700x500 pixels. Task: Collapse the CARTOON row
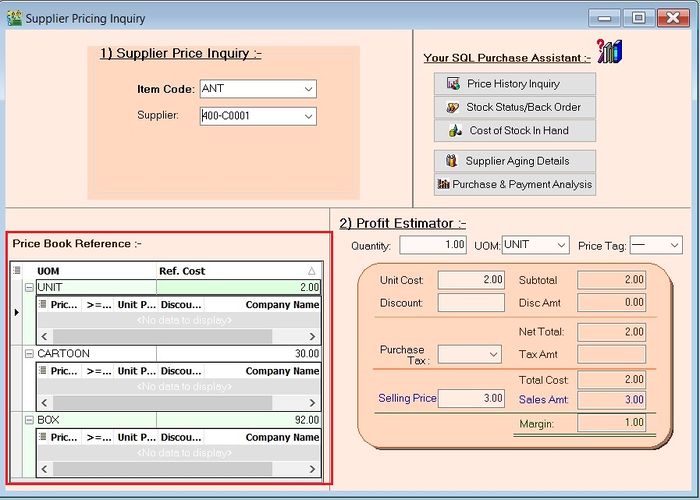pos(29,353)
